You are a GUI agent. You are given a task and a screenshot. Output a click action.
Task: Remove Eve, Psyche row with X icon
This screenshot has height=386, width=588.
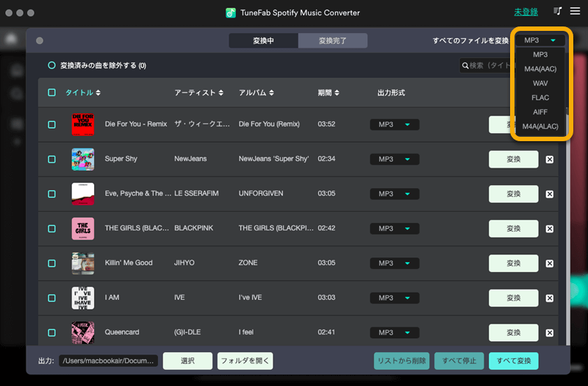tap(549, 194)
